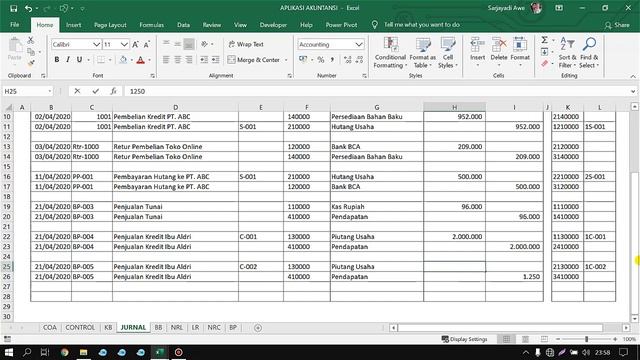640x360 pixels.
Task: Click the Increase Decimal icon
Action: (348, 60)
